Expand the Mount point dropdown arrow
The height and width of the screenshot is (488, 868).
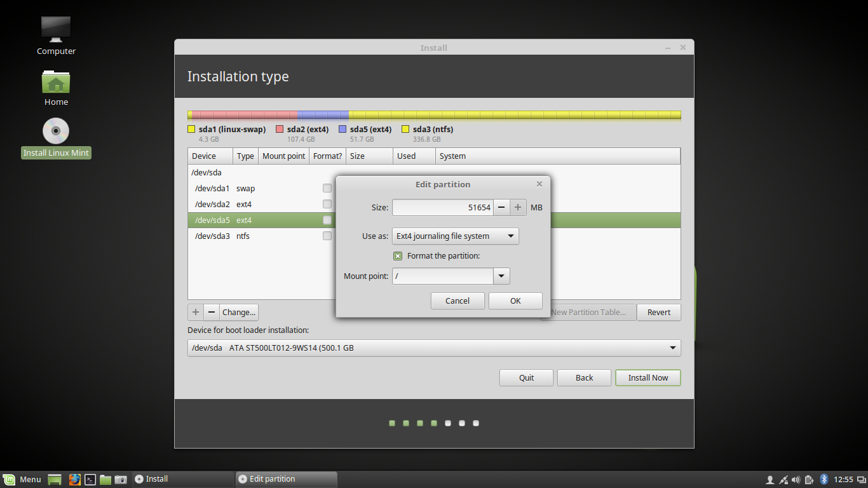(502, 276)
